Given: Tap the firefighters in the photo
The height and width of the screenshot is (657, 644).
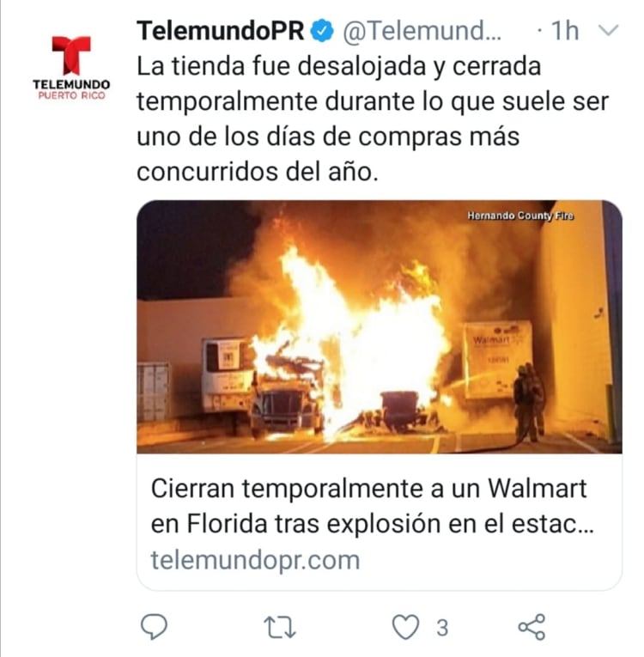Looking at the screenshot, I should pyautogui.click(x=529, y=402).
